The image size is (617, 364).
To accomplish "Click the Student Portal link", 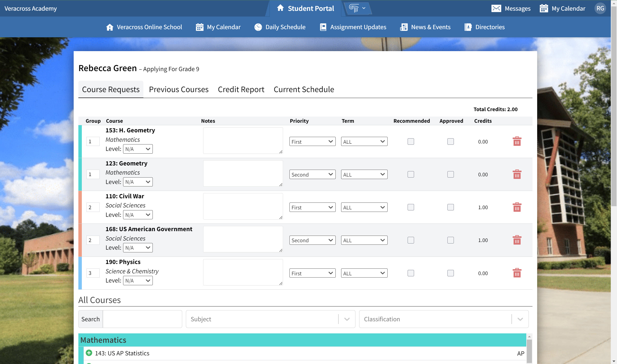I will click(311, 8).
